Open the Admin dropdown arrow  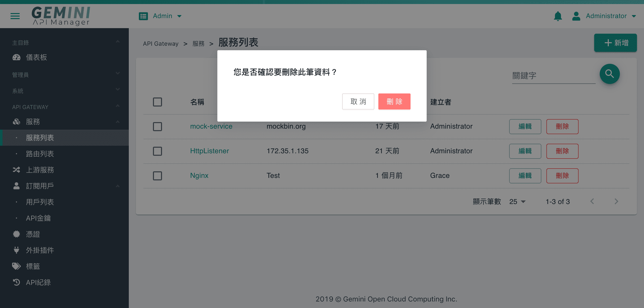[179, 16]
